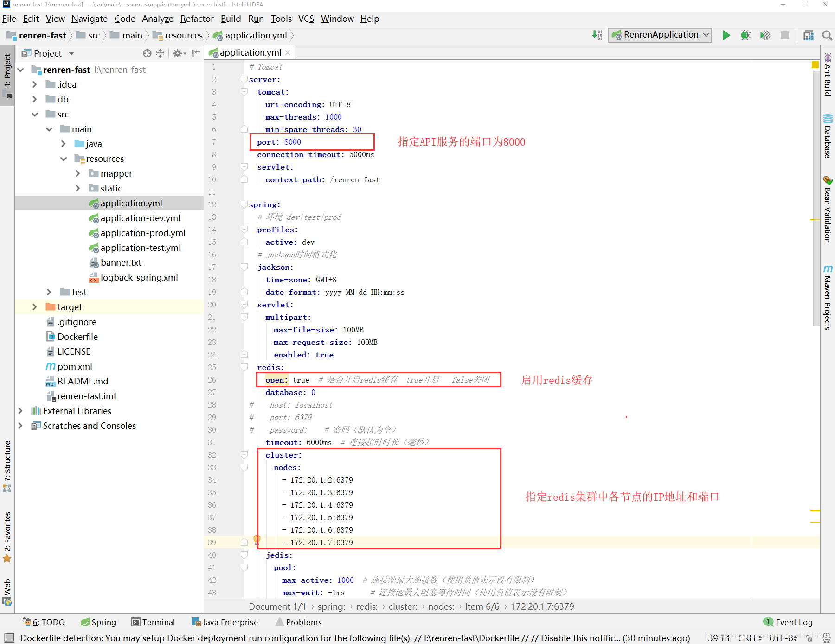Open the Navigate menu
The width and height of the screenshot is (835, 644).
(90, 19)
